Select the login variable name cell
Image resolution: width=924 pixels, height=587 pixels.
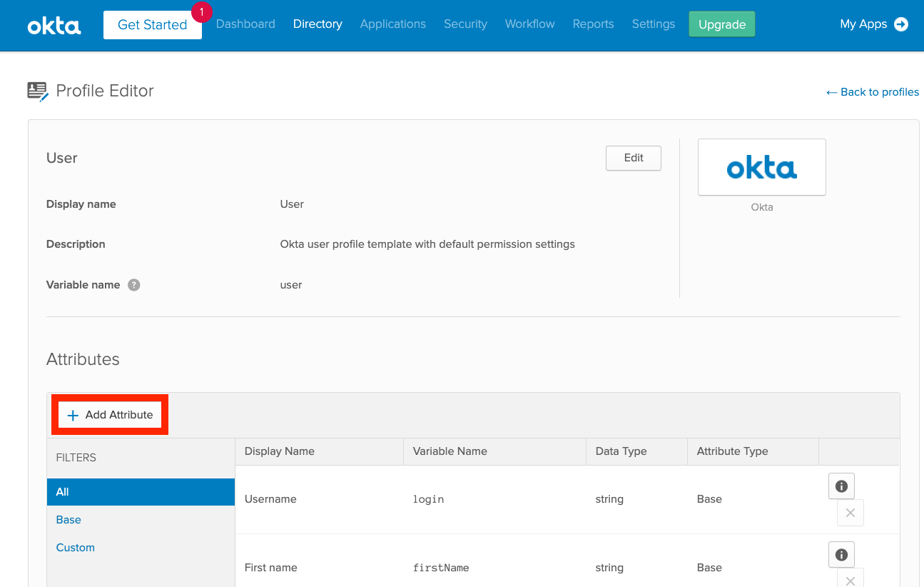(429, 499)
